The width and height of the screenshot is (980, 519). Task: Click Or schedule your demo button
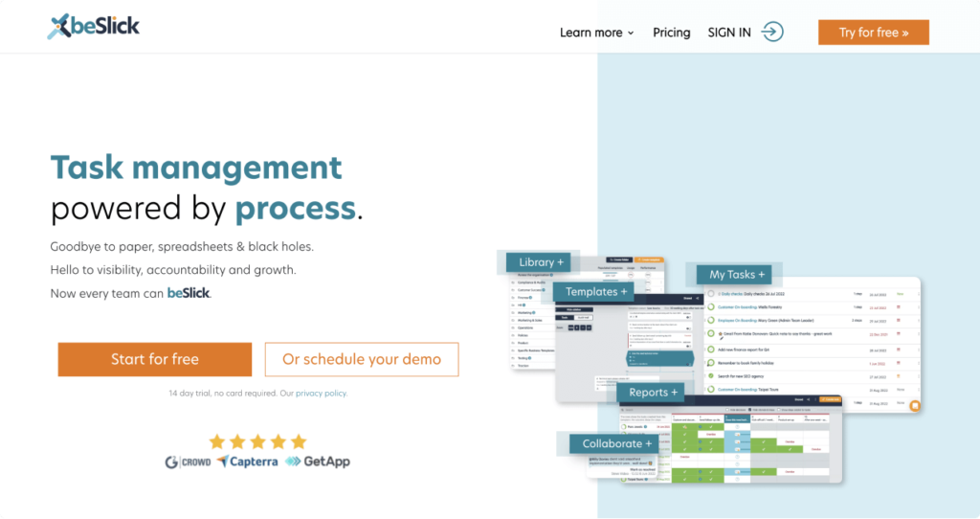362,359
